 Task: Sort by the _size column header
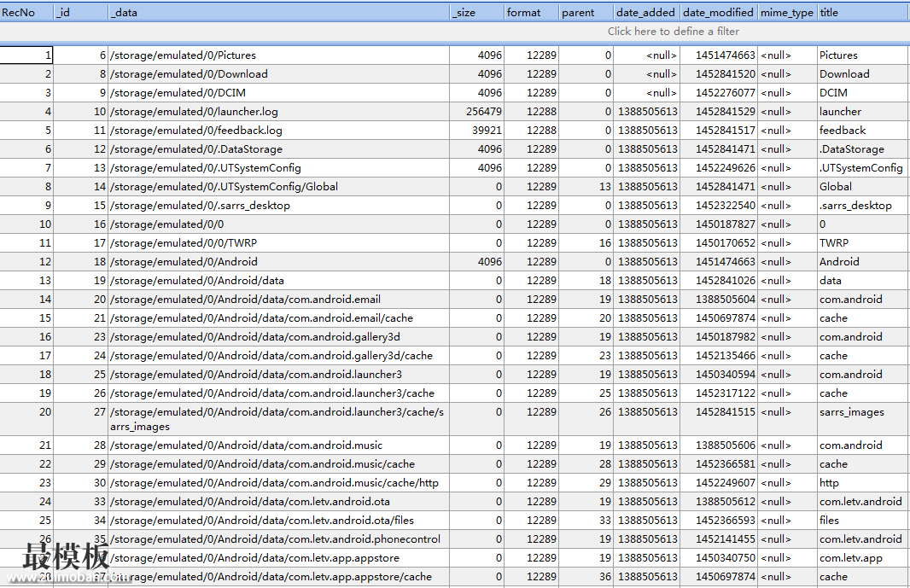[477, 12]
